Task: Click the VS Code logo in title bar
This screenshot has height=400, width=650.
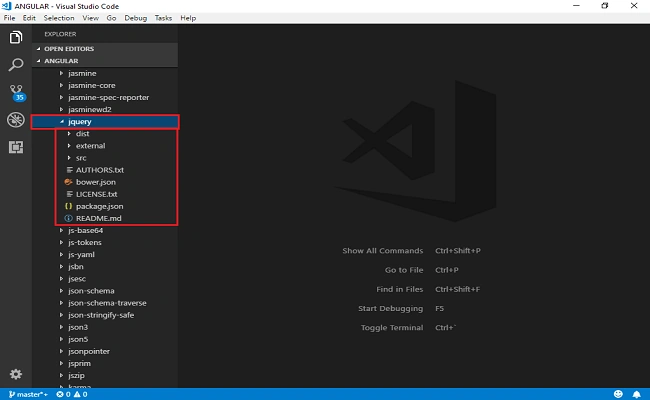Action: pos(6,6)
